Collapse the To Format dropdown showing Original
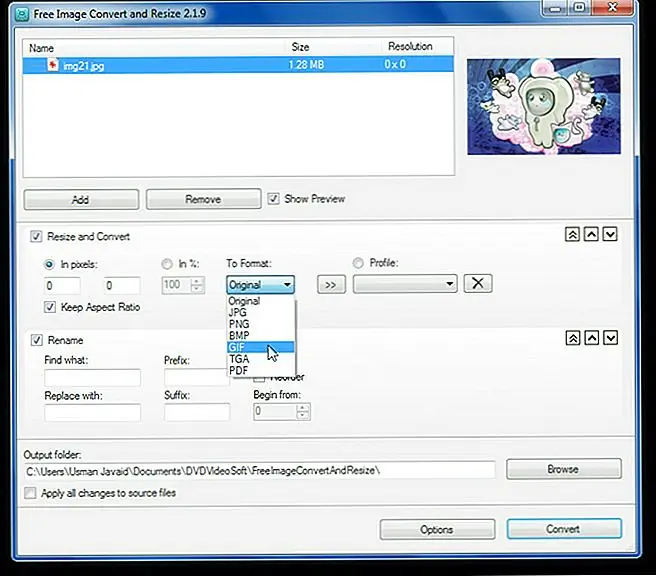656x576 pixels. click(x=261, y=284)
